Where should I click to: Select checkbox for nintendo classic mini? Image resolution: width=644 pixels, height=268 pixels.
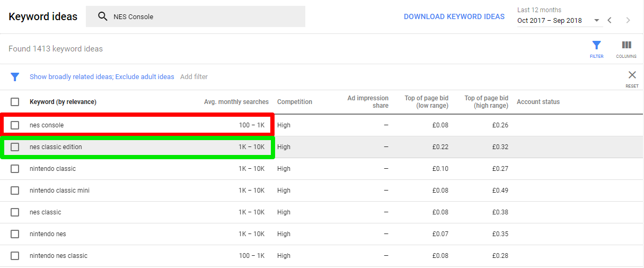point(15,191)
